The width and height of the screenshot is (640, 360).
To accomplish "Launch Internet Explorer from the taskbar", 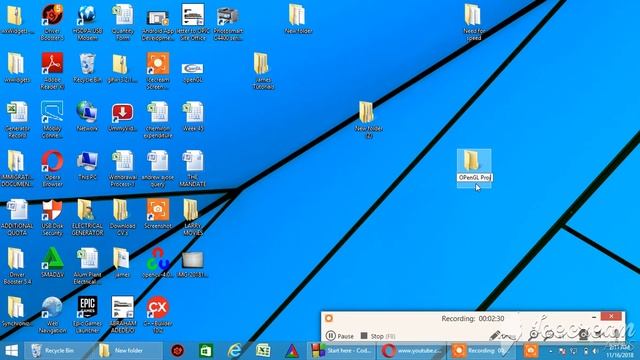I will (x=235, y=351).
